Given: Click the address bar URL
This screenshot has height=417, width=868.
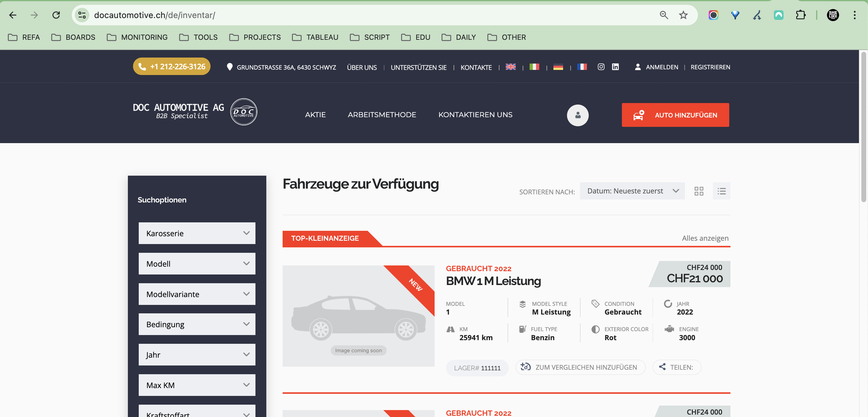Looking at the screenshot, I should pyautogui.click(x=155, y=15).
